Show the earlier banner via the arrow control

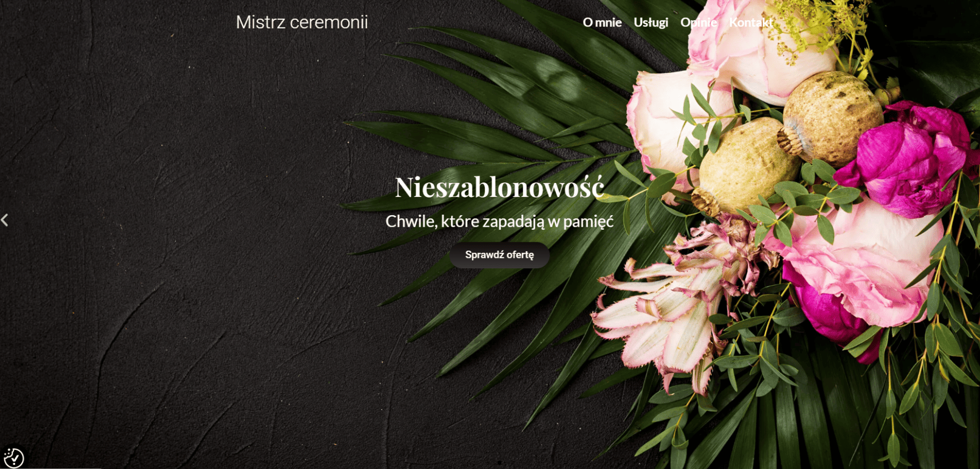point(5,220)
